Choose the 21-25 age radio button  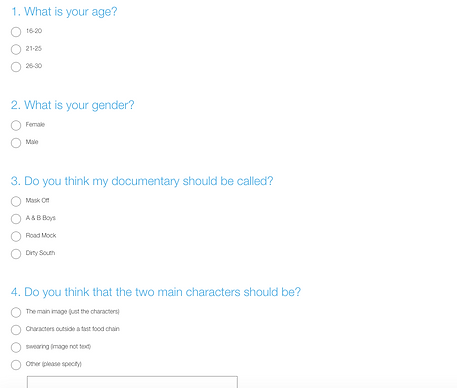pos(16,49)
